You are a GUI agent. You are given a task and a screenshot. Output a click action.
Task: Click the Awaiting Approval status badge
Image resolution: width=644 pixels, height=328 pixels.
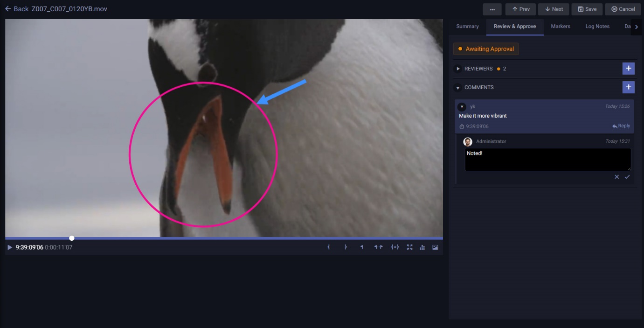click(x=486, y=49)
